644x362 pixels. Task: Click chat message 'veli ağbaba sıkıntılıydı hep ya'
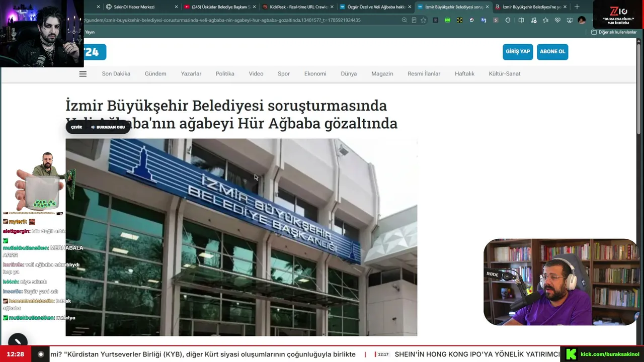41,268
